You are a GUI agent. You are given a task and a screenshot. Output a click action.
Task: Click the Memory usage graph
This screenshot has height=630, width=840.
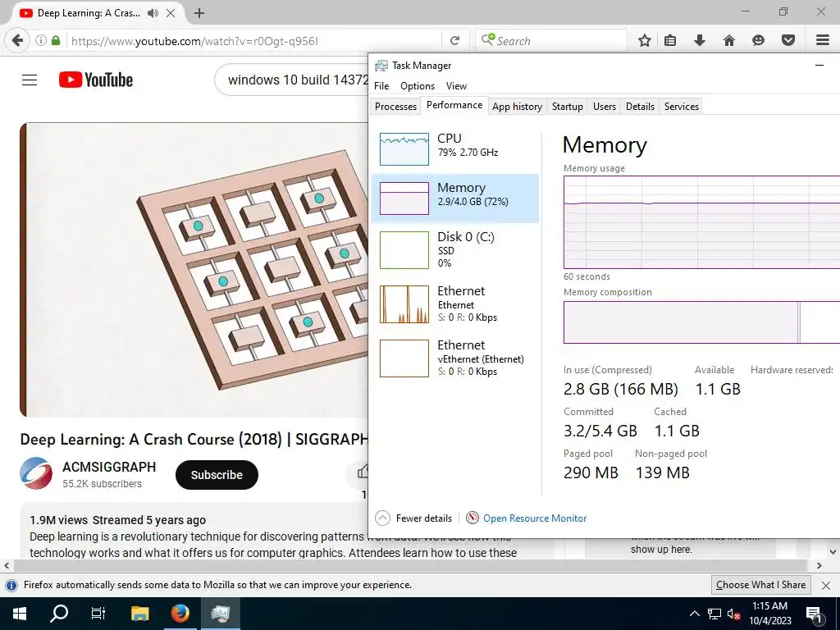tap(702, 222)
